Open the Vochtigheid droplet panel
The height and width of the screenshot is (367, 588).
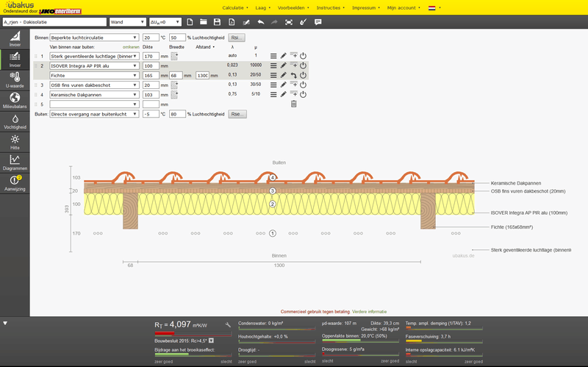[x=15, y=121]
